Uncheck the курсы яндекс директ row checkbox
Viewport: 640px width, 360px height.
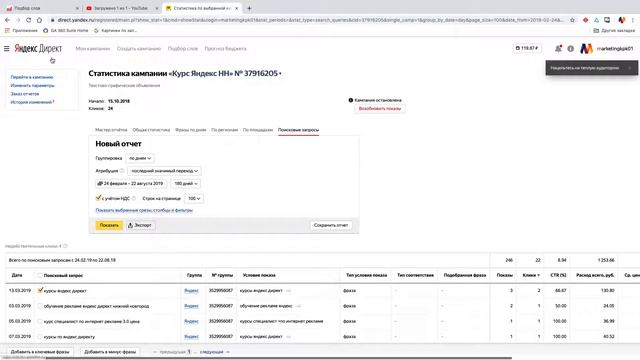tap(40, 290)
